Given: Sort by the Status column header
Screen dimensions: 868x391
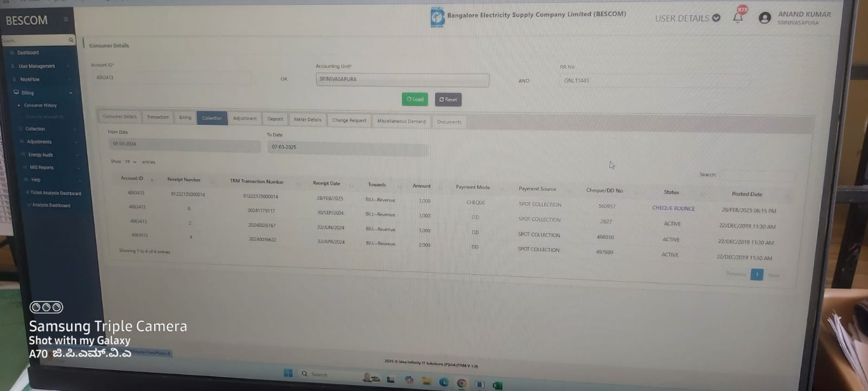Looking at the screenshot, I should 673,192.
